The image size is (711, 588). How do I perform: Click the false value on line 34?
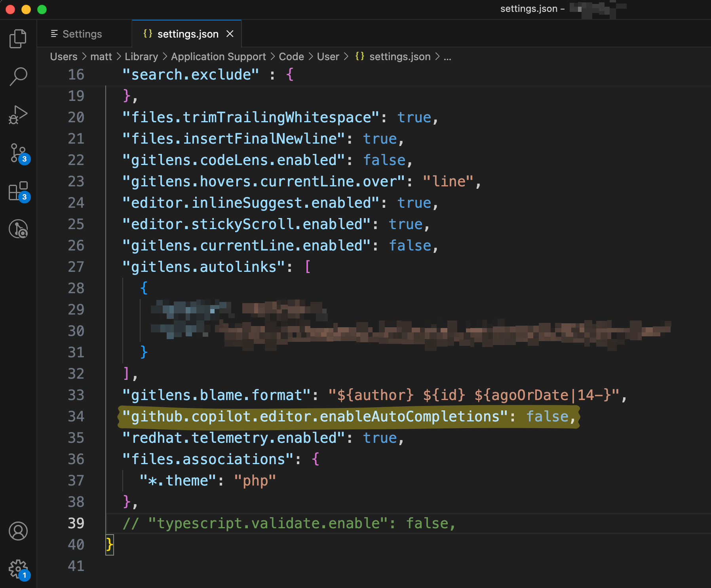(x=547, y=417)
